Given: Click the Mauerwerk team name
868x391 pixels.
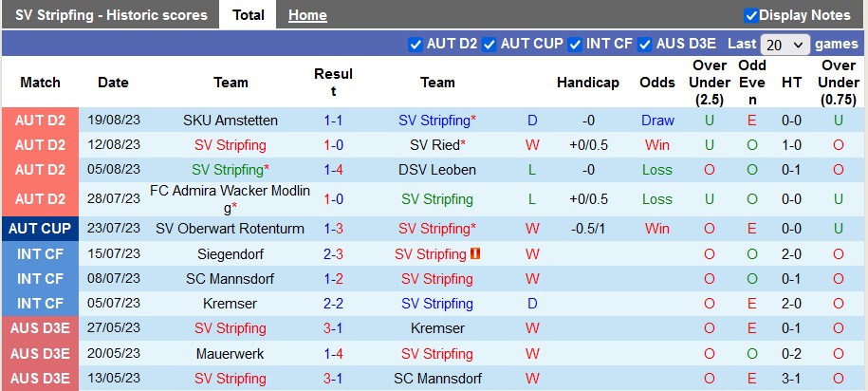Looking at the screenshot, I should pyautogui.click(x=231, y=354).
